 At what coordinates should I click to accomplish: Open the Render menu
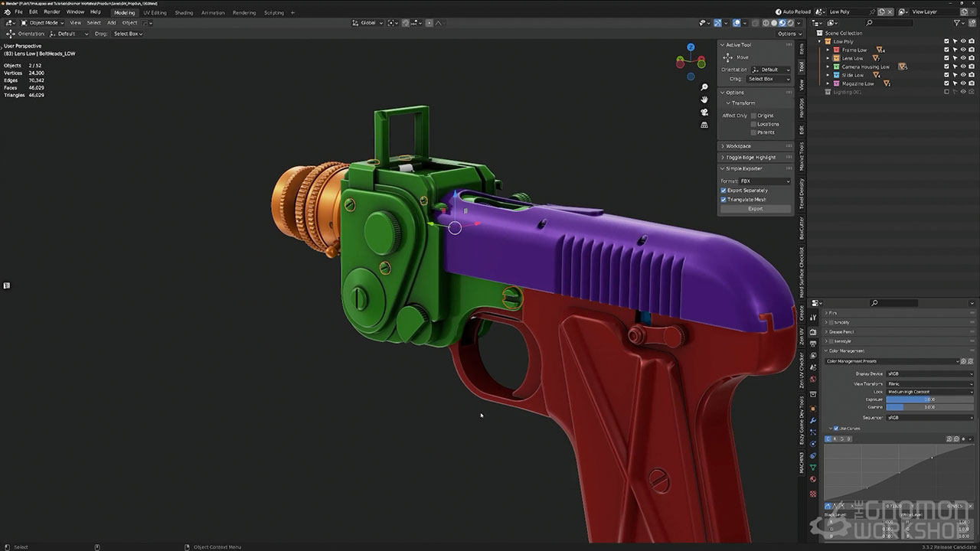[51, 12]
